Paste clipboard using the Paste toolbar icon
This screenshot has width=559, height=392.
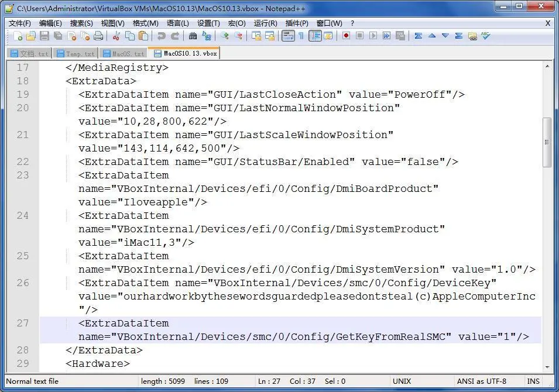[143, 36]
